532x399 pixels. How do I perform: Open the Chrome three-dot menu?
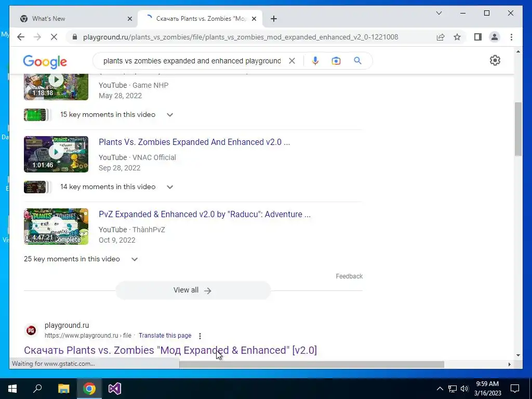coord(511,37)
